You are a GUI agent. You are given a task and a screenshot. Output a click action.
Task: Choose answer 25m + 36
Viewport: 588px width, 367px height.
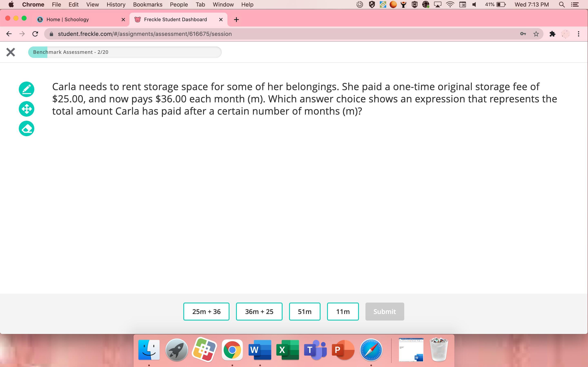pyautogui.click(x=206, y=311)
